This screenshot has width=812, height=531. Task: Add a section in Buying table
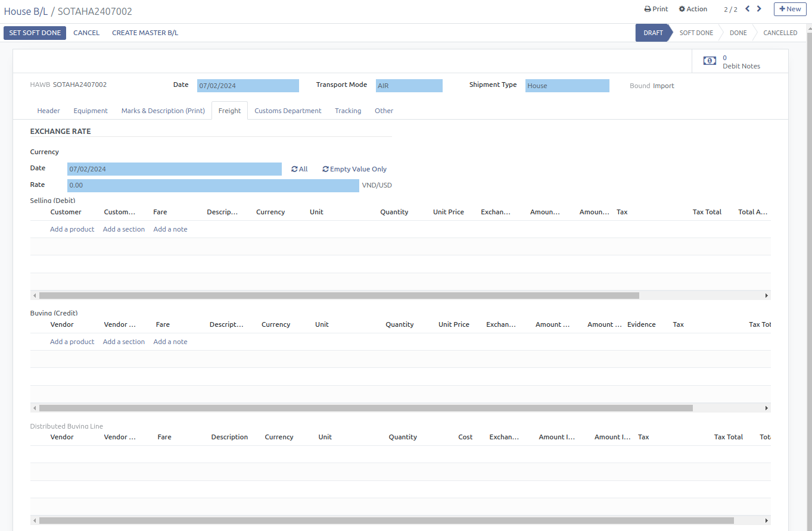click(x=124, y=342)
